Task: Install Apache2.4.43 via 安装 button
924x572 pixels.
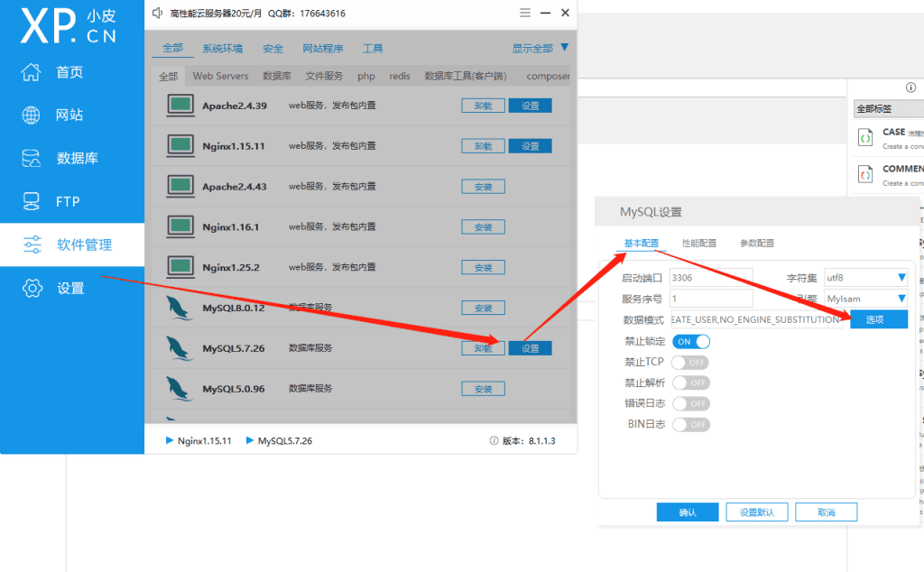Action: [484, 187]
